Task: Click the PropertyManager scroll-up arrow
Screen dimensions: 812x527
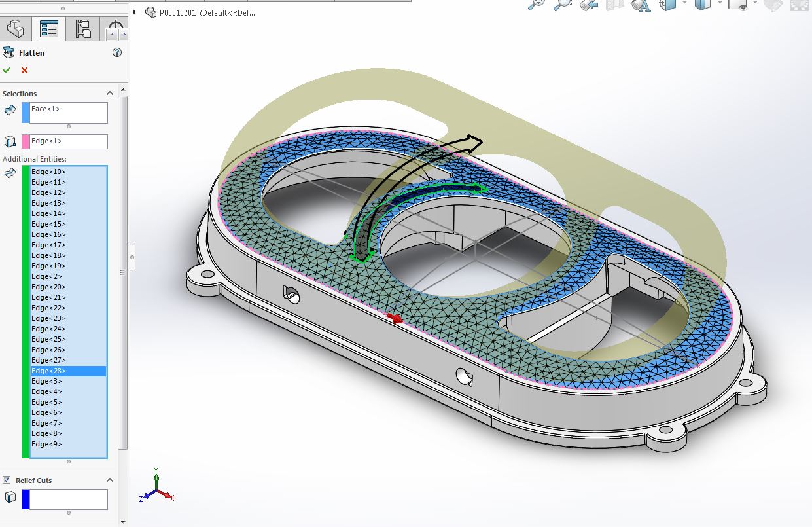Action: 122,90
